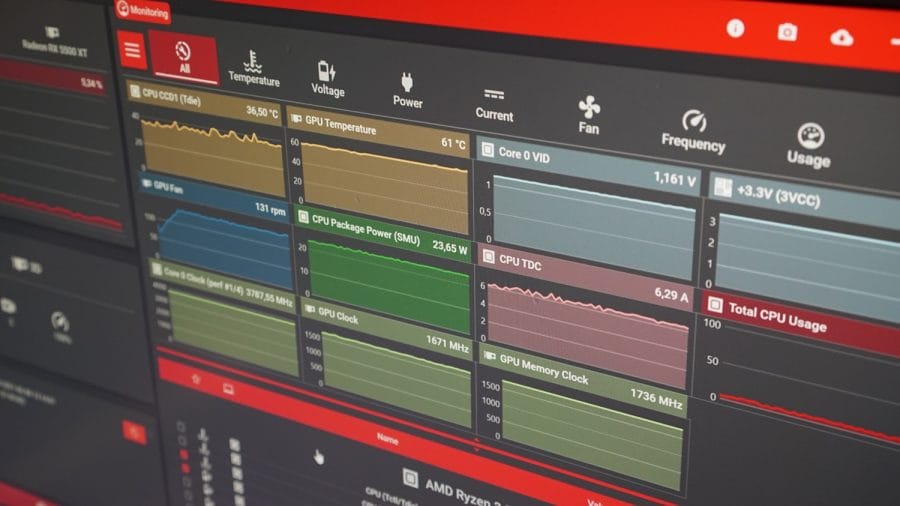Image resolution: width=900 pixels, height=506 pixels.
Task: Click the Total CPU Usage graph
Action: click(x=800, y=370)
